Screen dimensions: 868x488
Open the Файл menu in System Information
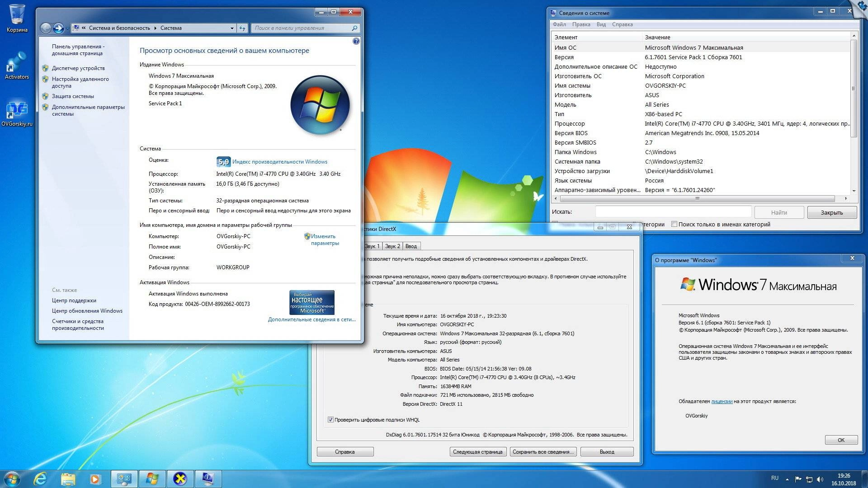pos(559,24)
